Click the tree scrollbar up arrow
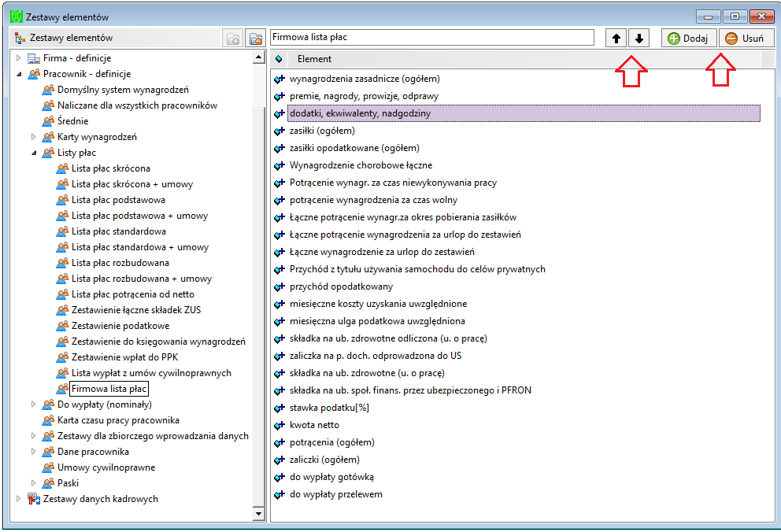 coord(258,57)
